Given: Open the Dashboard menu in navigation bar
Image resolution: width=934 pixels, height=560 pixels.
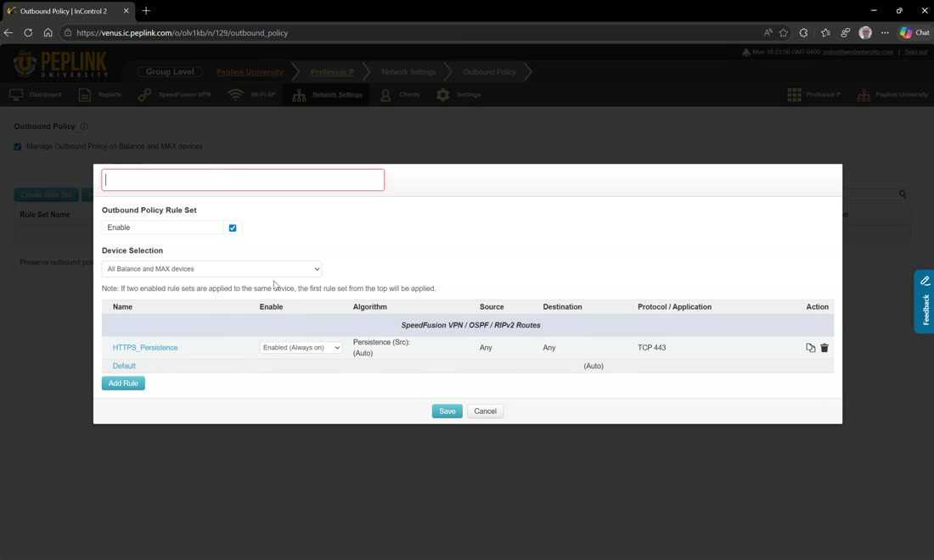Looking at the screenshot, I should [x=36, y=95].
